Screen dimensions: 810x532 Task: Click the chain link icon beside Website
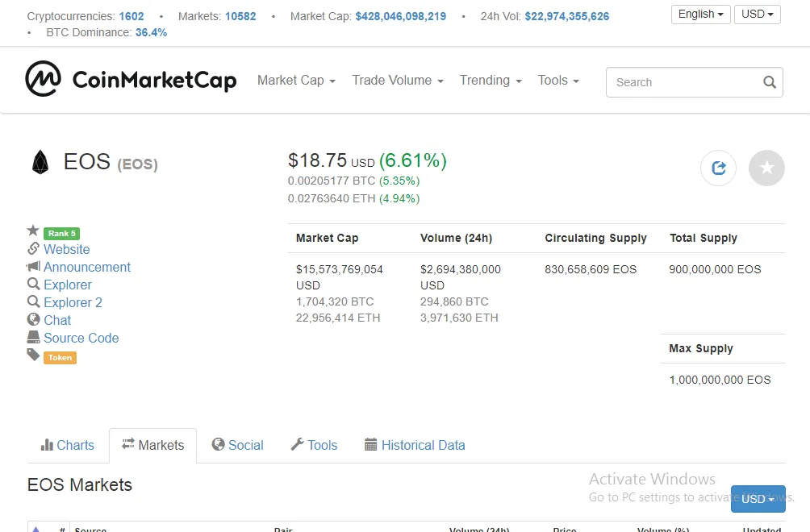tap(33, 248)
